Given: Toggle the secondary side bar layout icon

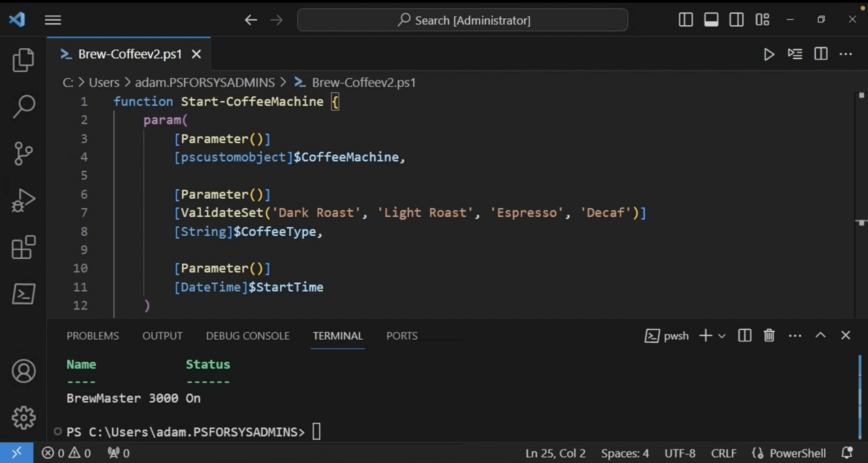Looking at the screenshot, I should [x=736, y=20].
